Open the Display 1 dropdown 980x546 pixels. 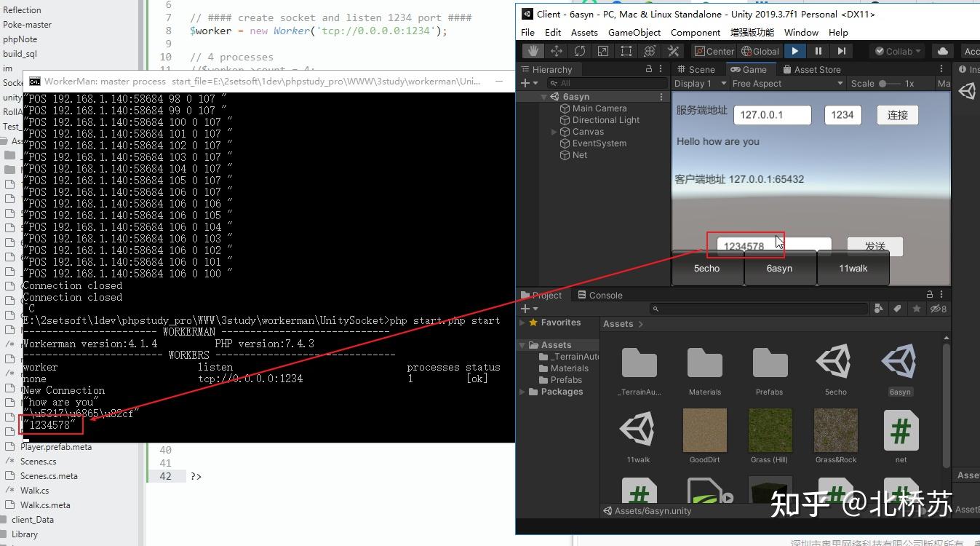698,83
